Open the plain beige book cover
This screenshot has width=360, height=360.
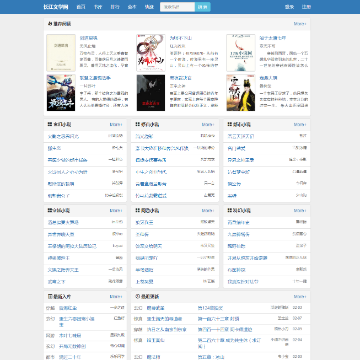(x=61, y=53)
